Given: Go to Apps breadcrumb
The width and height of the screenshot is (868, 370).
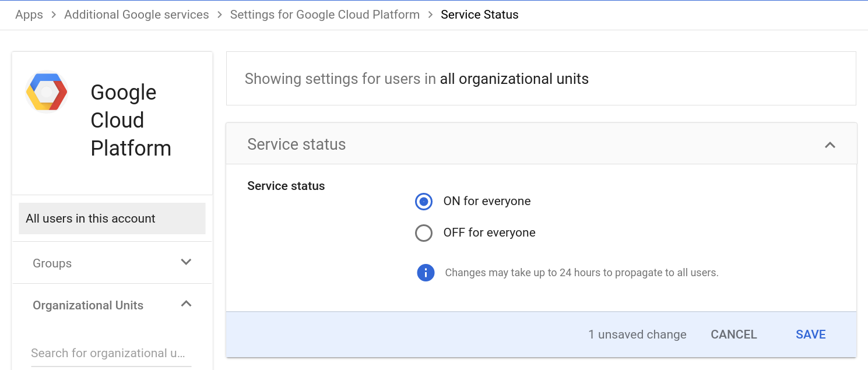Looking at the screenshot, I should coord(29,15).
